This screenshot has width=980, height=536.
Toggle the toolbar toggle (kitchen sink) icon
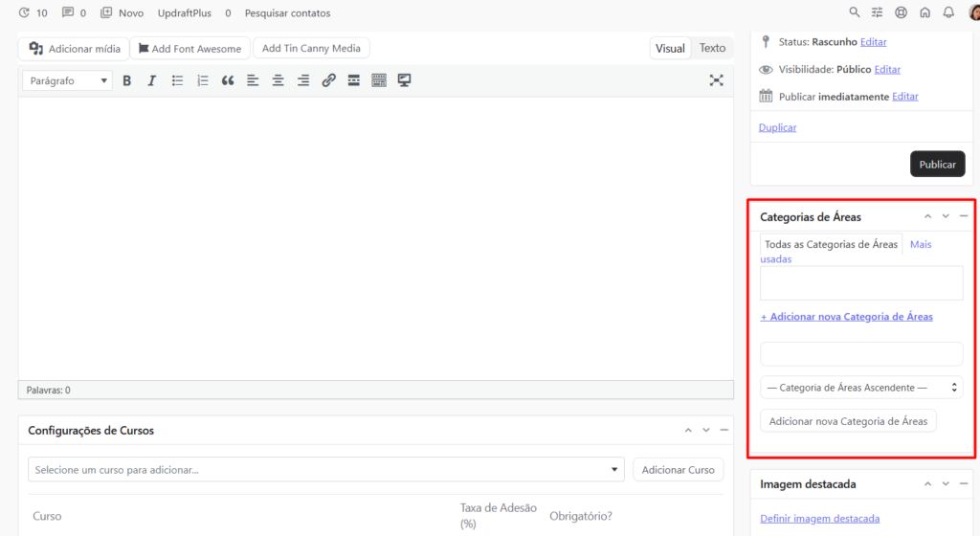click(378, 81)
